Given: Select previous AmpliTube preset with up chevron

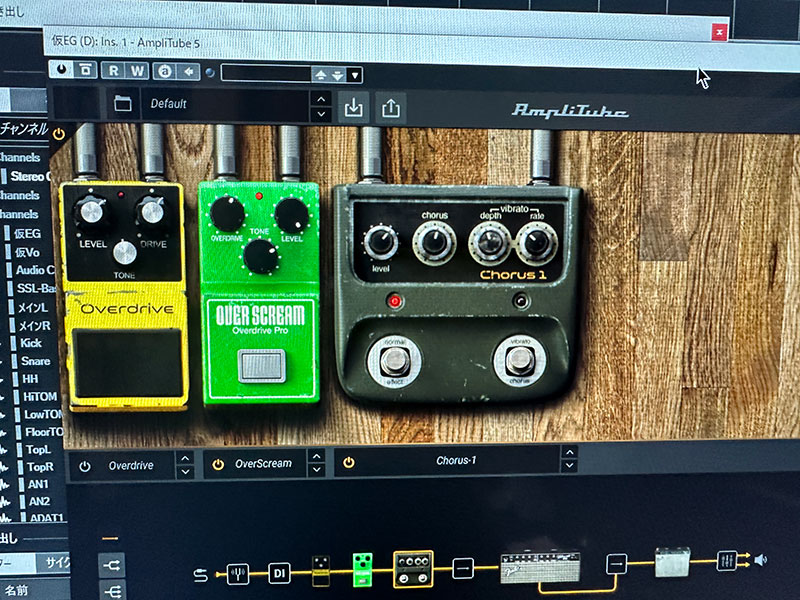Looking at the screenshot, I should tap(321, 99).
